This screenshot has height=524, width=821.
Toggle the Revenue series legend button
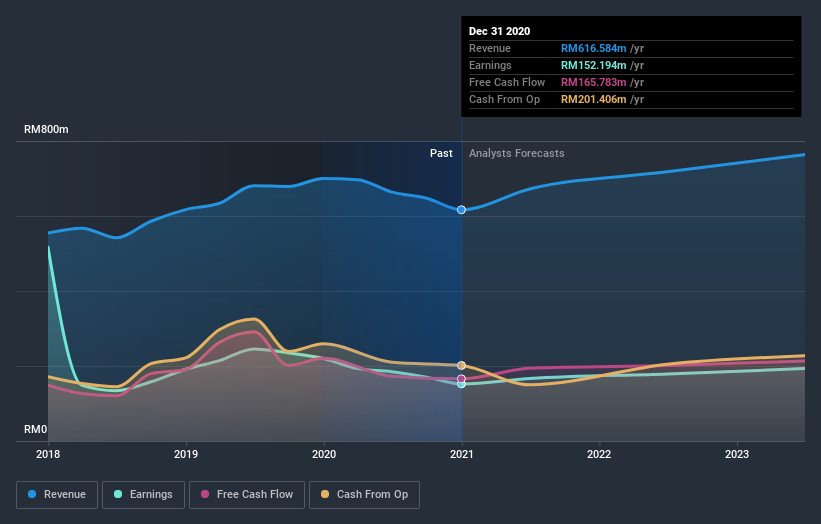tap(57, 495)
